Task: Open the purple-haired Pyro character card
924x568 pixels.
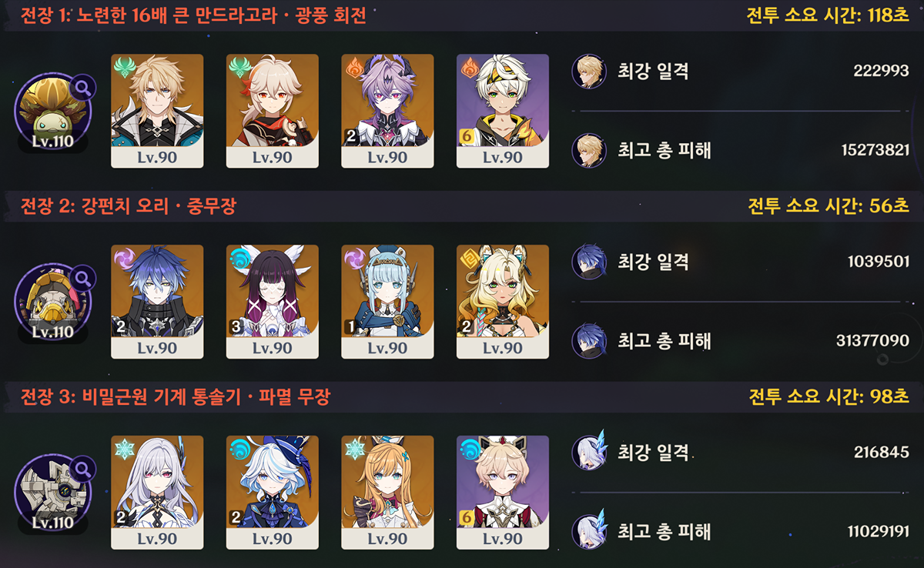Action: point(387,111)
